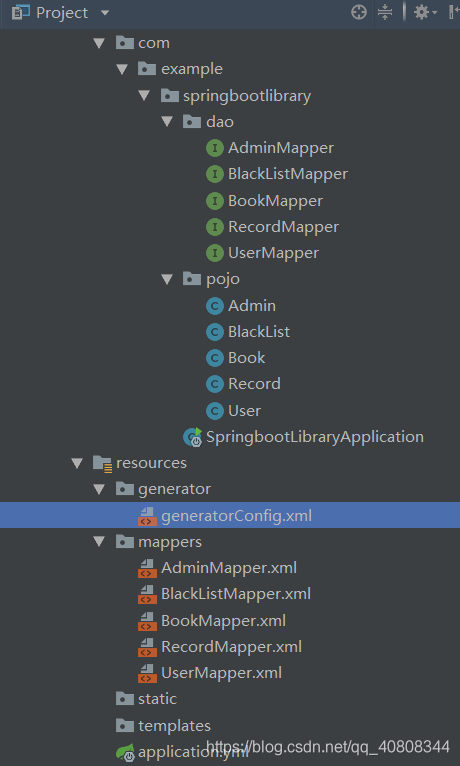Select the UserMapper interface

click(x=273, y=253)
